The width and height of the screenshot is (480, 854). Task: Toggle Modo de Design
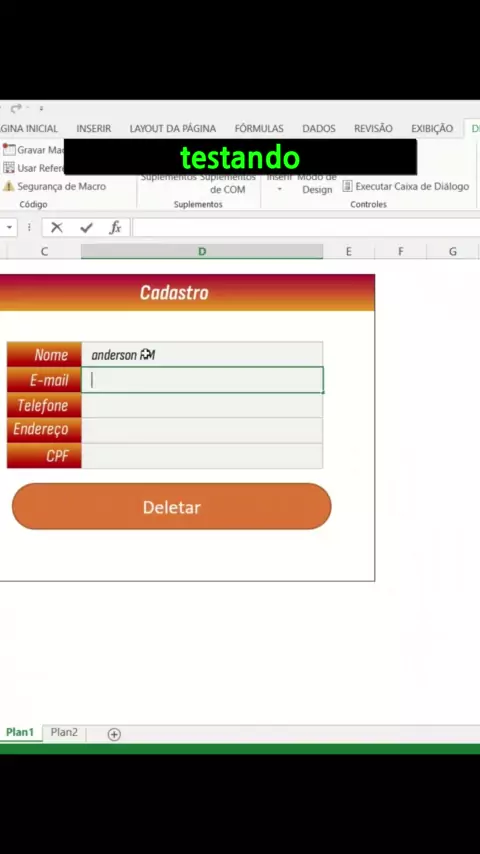[317, 184]
